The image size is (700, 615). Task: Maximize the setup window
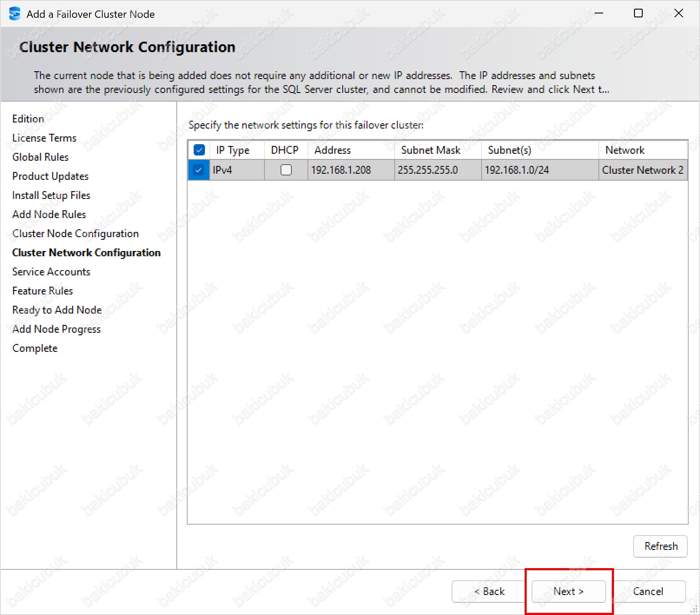point(638,13)
